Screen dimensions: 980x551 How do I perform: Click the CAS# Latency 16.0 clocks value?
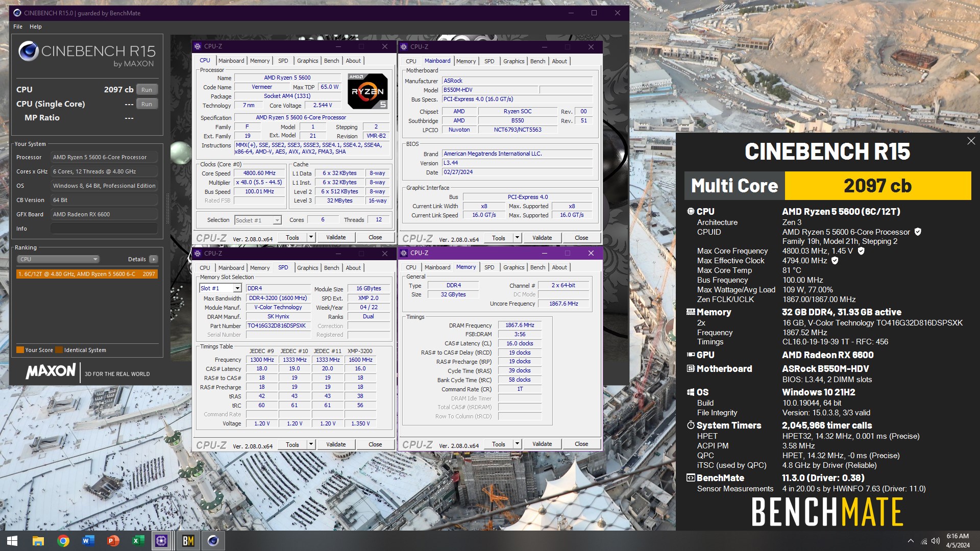520,343
